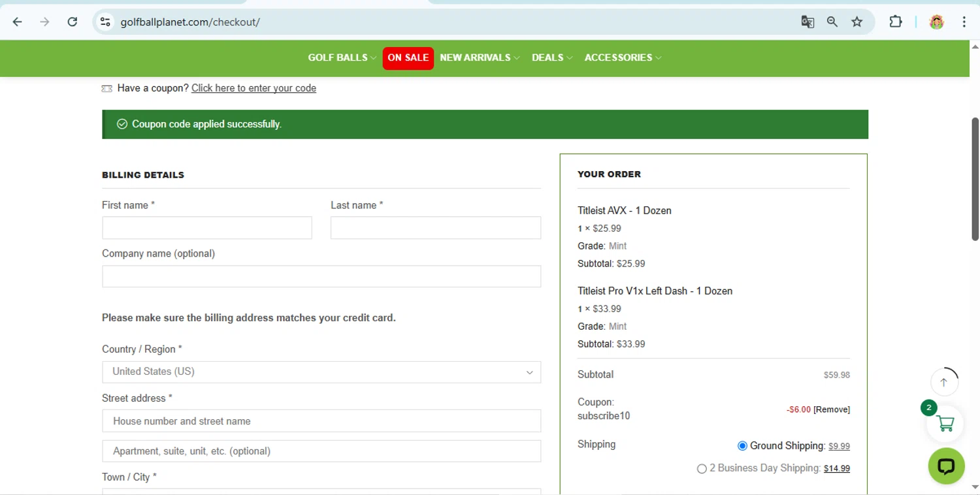This screenshot has width=980, height=495.
Task: Click the Company name field
Action: pyautogui.click(x=321, y=276)
